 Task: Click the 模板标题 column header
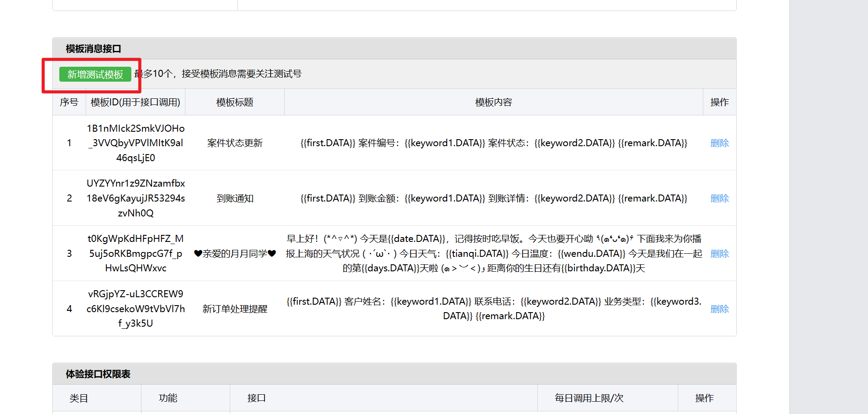[235, 102]
